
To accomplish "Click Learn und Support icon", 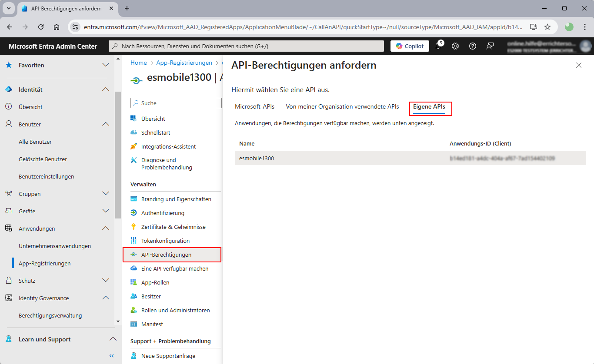I will (x=9, y=339).
